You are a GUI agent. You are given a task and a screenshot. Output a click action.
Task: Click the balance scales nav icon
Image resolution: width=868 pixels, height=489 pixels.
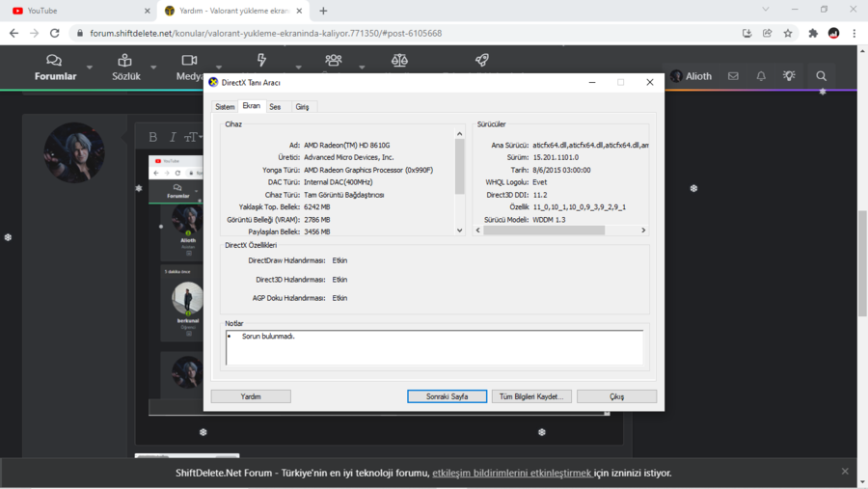(x=399, y=60)
